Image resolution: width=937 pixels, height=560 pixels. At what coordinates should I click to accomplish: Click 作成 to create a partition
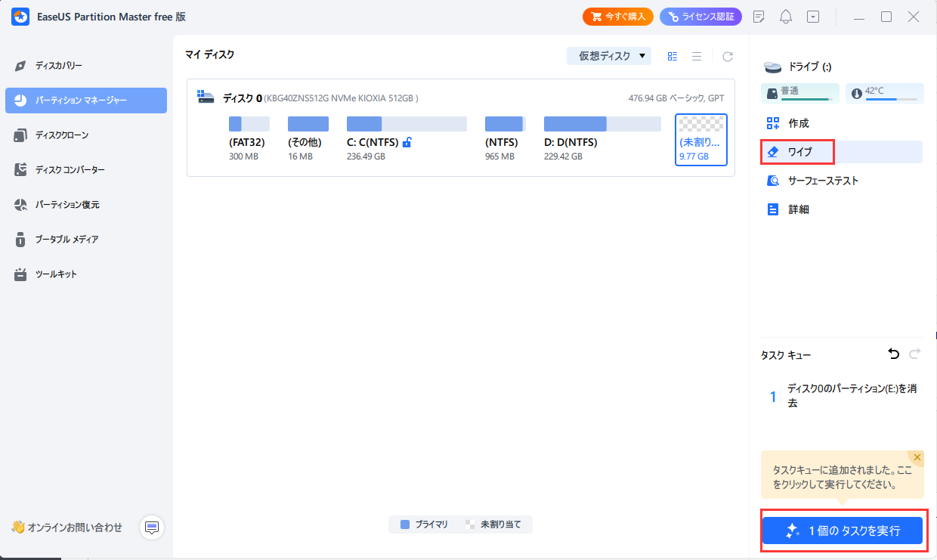tap(842, 123)
